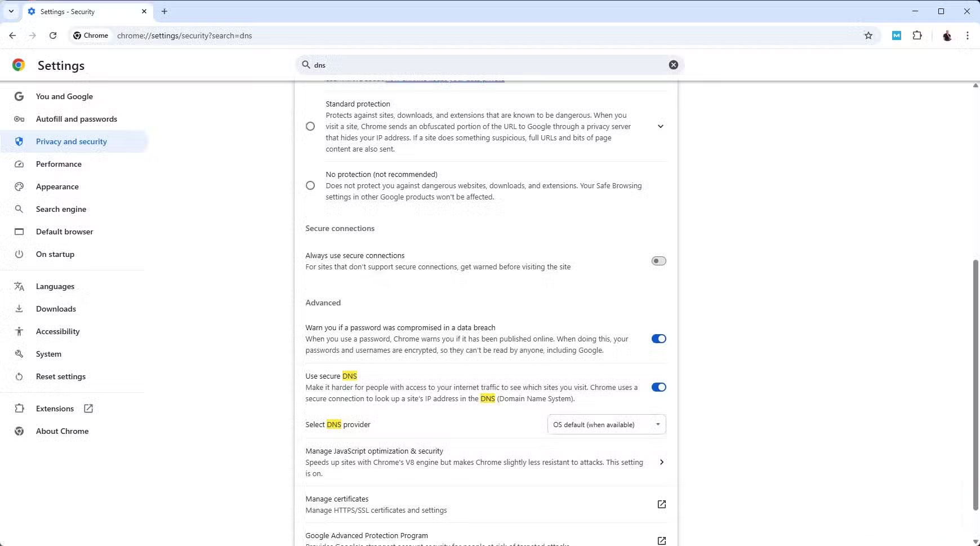
Task: Toggle Always use secure connections switch
Action: pyautogui.click(x=658, y=261)
